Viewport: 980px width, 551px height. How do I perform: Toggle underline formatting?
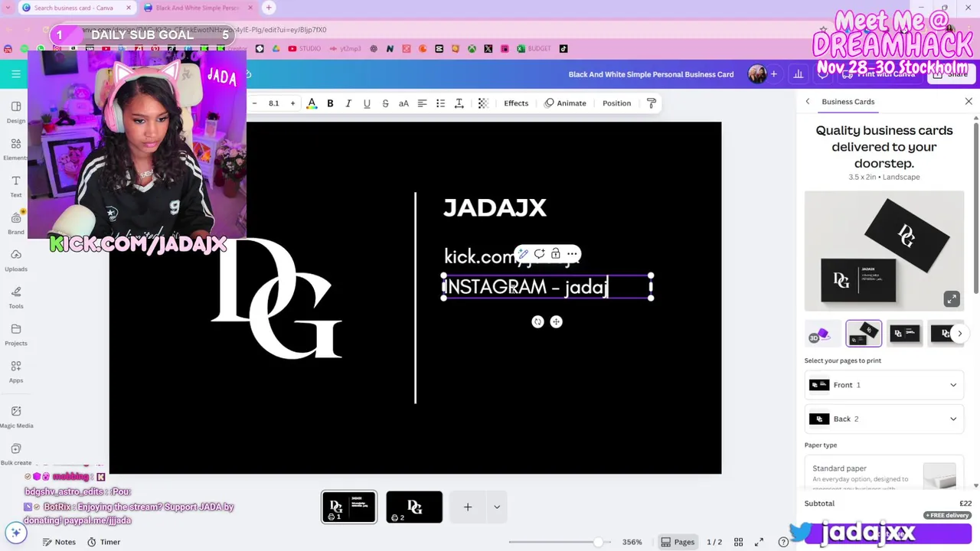(367, 103)
